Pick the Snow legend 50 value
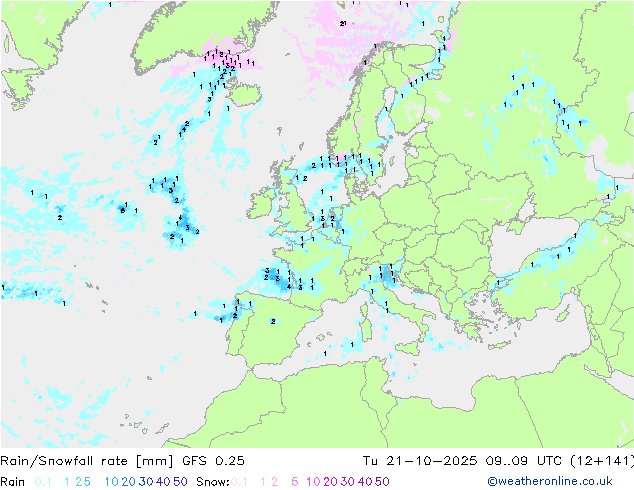The height and width of the screenshot is (490, 634). [382, 482]
